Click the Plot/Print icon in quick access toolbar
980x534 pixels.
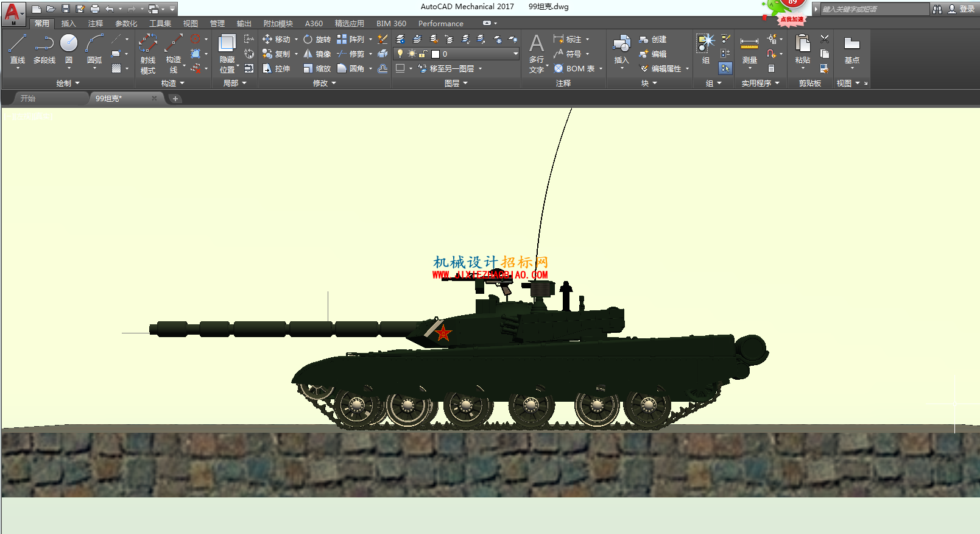[x=95, y=9]
